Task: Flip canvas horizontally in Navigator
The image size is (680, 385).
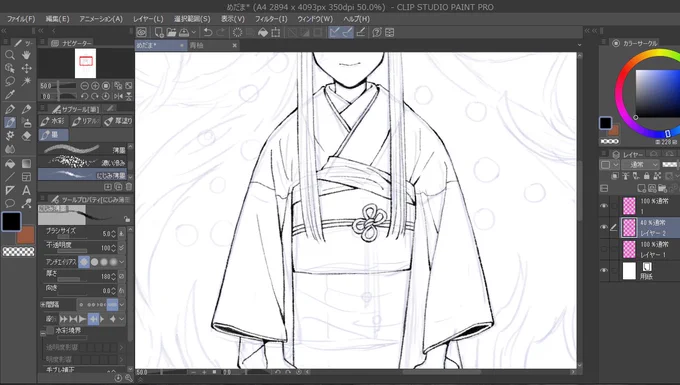Action: click(x=118, y=96)
